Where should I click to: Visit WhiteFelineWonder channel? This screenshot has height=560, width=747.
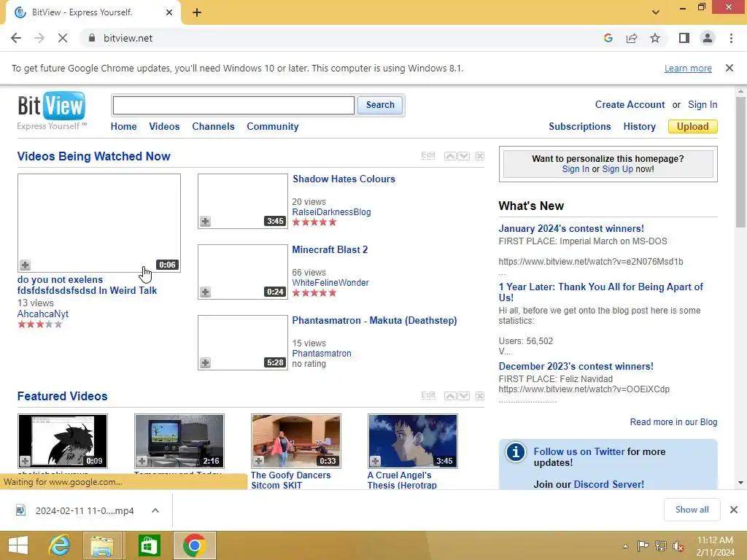coord(330,282)
